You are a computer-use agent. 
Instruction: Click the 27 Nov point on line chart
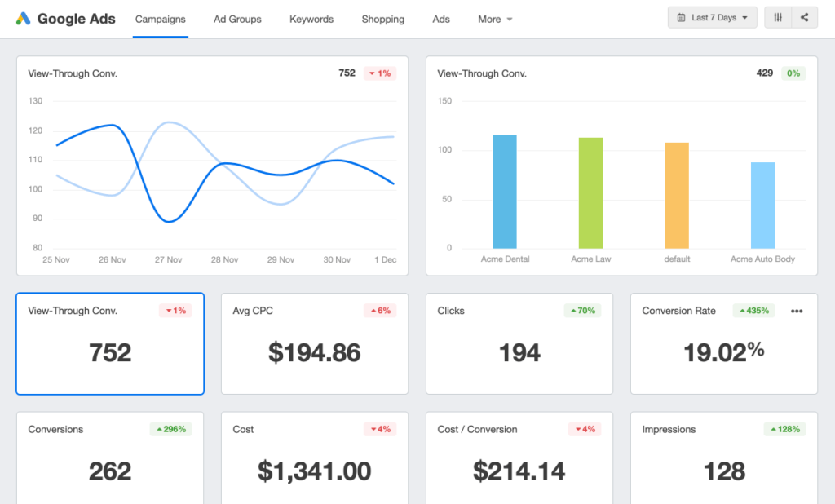click(169, 221)
